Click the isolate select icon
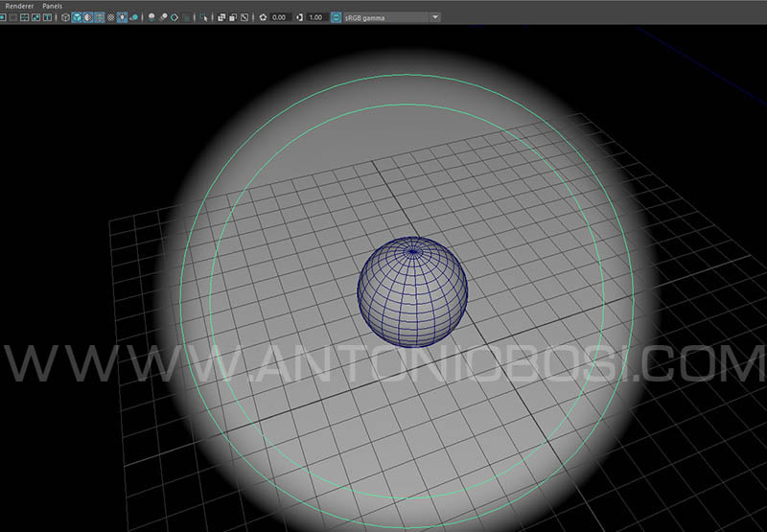Viewport: 767px width, 532px height. tap(203, 17)
